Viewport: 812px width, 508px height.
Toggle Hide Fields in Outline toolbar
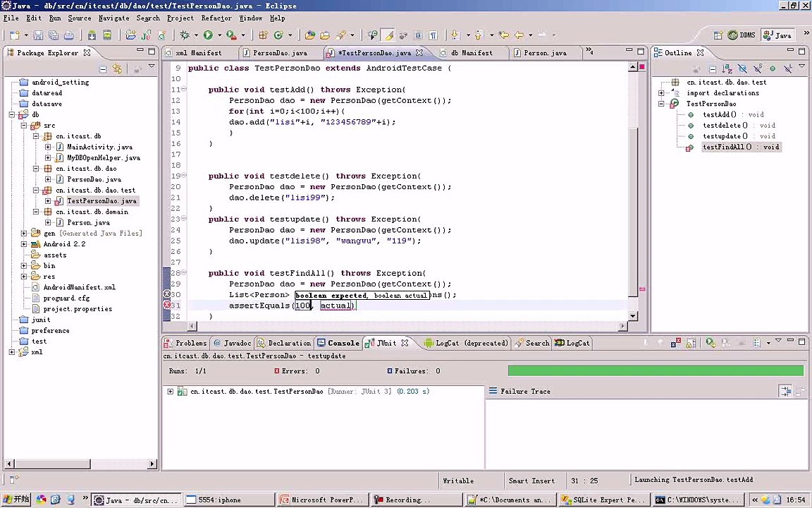point(742,68)
